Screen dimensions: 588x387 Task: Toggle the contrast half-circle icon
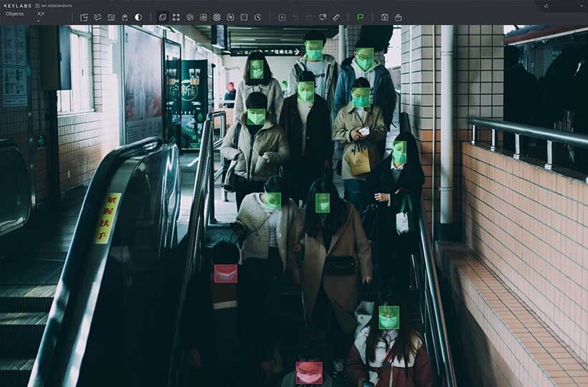coord(138,17)
